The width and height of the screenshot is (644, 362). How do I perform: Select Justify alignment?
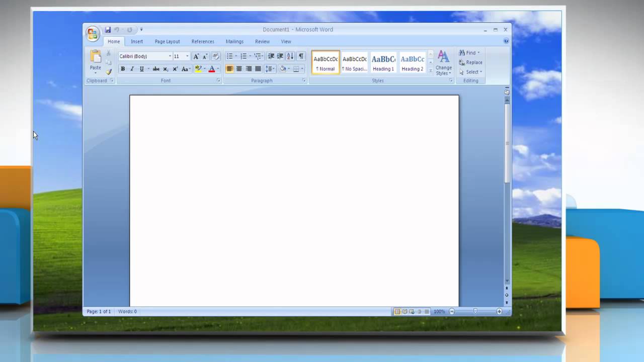pos(258,69)
